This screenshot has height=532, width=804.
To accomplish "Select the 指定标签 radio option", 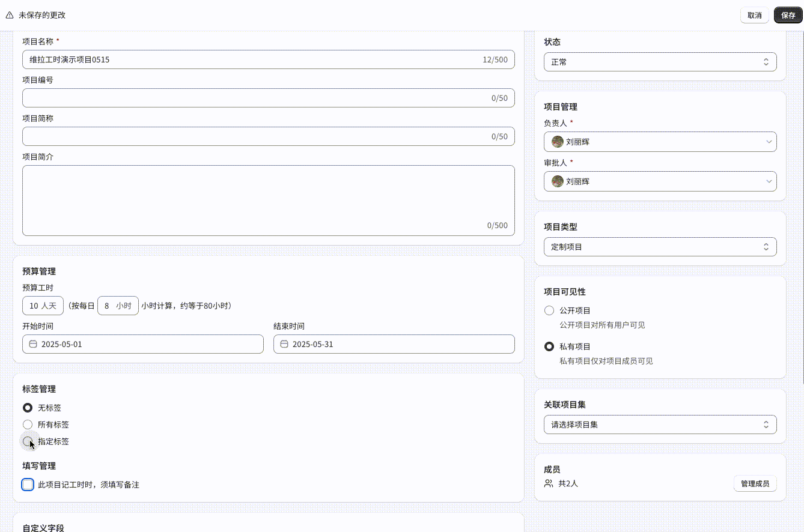I will click(28, 441).
